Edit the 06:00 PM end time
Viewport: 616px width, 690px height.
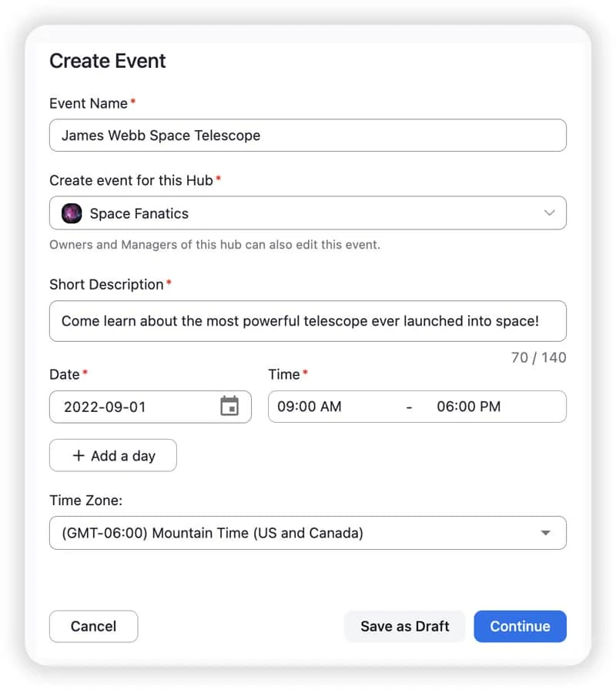point(469,406)
